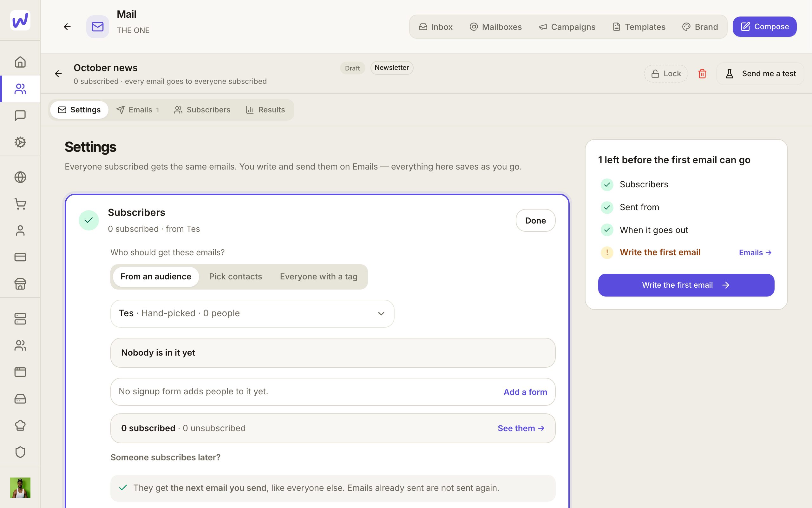812x508 pixels.
Task: Click the Done button in Subscribers card
Action: (x=535, y=220)
